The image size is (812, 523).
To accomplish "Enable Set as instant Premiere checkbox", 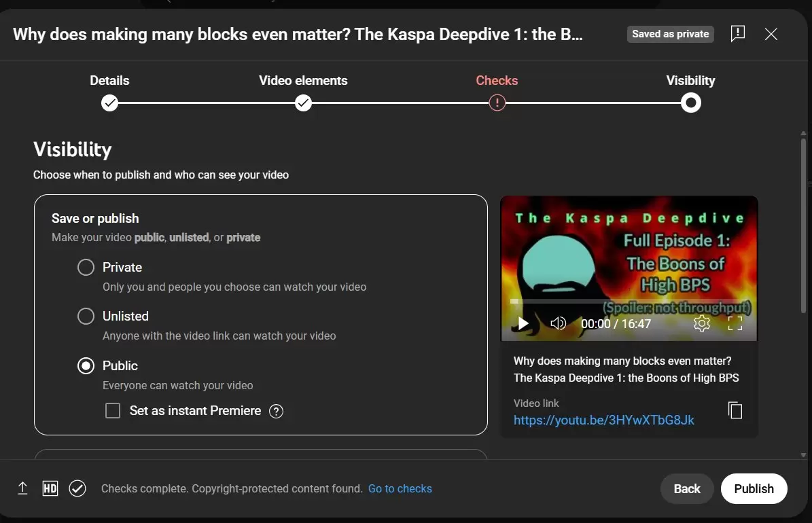I will (x=113, y=411).
